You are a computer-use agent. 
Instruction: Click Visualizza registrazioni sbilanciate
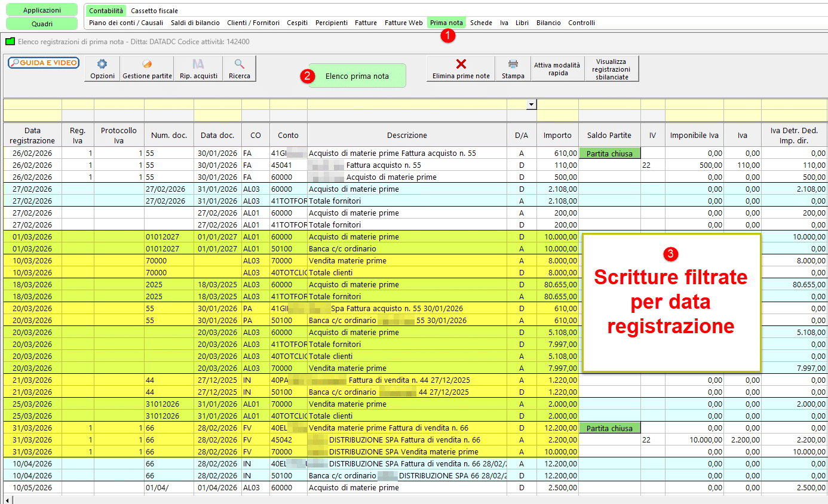click(x=612, y=69)
